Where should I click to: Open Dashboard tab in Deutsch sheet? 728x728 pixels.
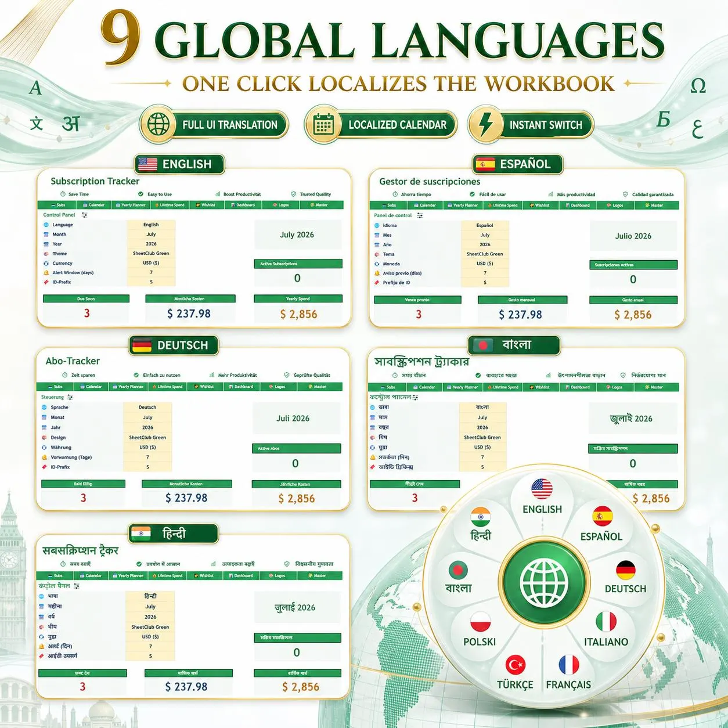point(242,387)
